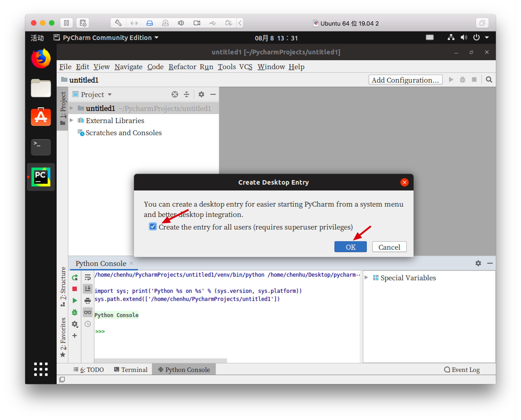Toggle show variables glasses icon
Image resolution: width=521 pixels, height=420 pixels.
[87, 312]
